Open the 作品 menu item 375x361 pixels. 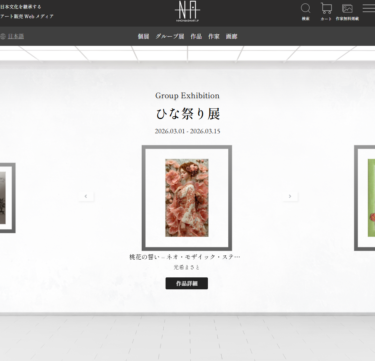coord(196,36)
